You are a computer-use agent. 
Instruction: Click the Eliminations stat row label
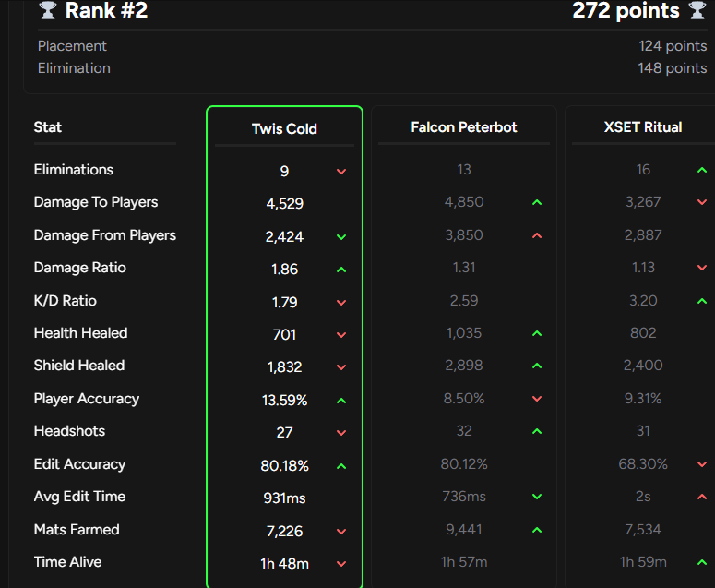74,170
